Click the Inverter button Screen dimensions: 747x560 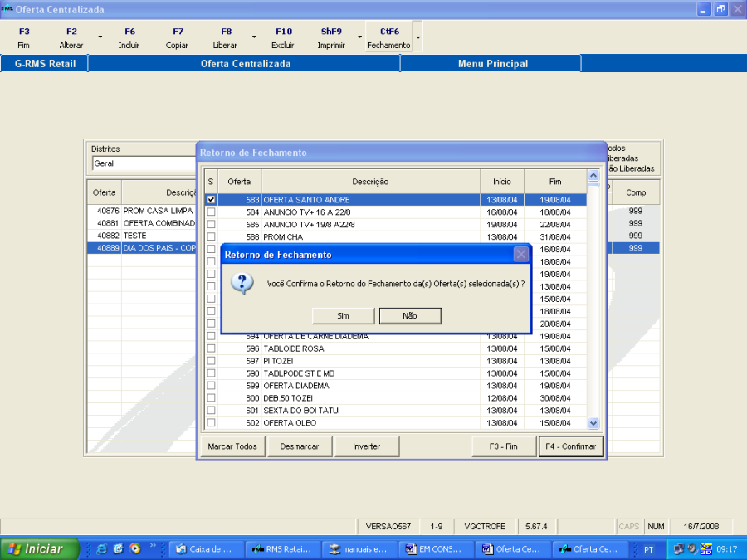click(x=366, y=446)
